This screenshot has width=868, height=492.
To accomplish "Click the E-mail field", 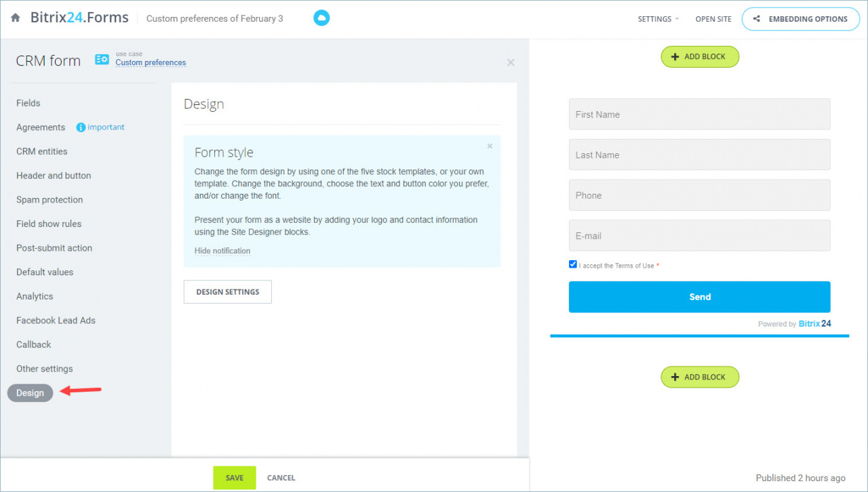I will click(699, 236).
